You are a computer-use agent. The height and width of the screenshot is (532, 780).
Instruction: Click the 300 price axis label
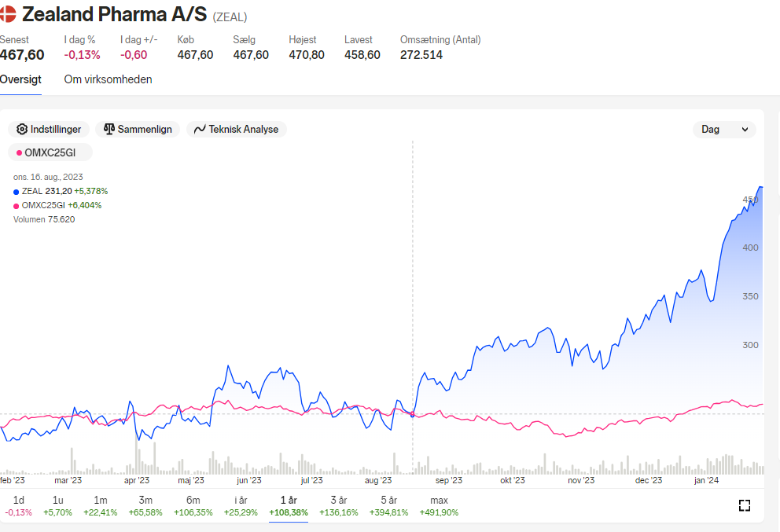click(750, 345)
